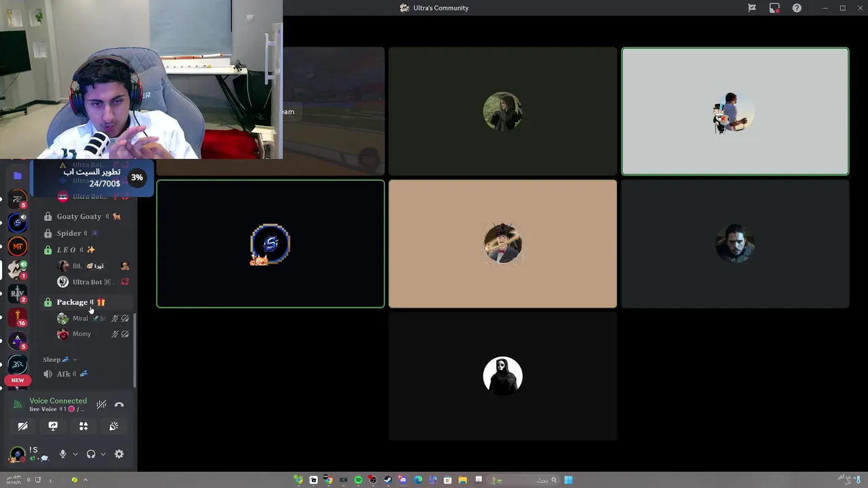Open server with NEW badge
Image resolution: width=868 pixels, height=488 pixels.
click(18, 366)
